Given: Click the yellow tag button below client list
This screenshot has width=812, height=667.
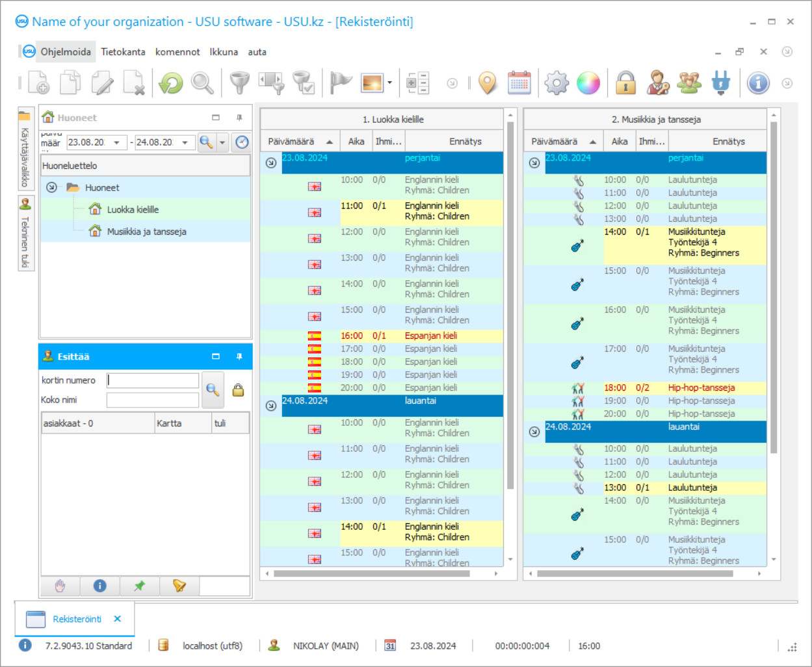Looking at the screenshot, I should click(x=179, y=586).
